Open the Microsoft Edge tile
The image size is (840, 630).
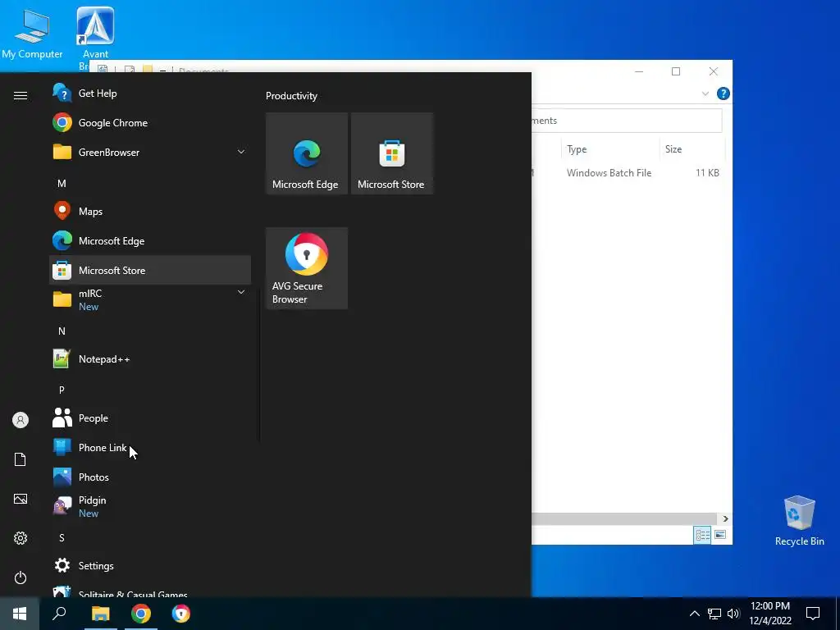tap(307, 153)
